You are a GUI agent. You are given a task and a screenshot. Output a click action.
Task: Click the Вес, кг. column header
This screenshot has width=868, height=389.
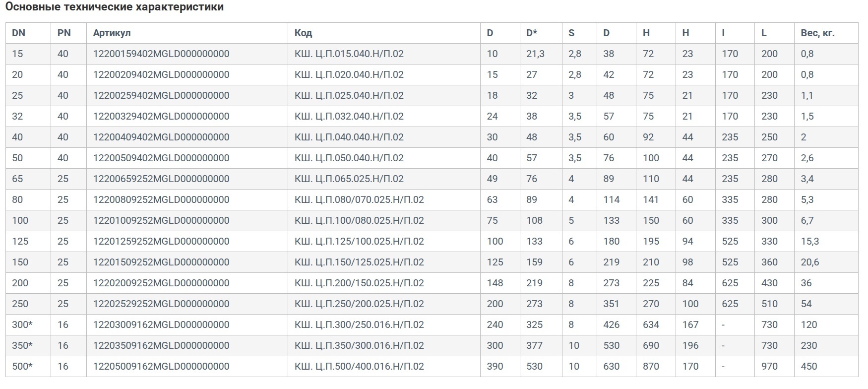(817, 33)
